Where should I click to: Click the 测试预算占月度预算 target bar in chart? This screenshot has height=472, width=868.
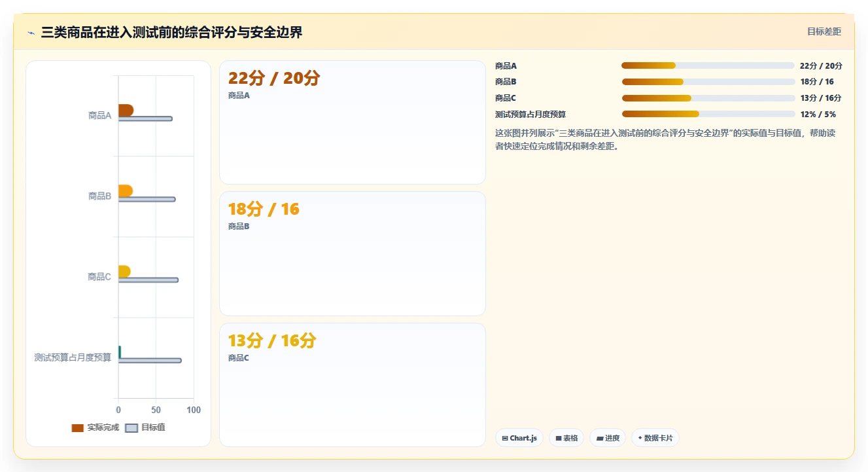pos(150,360)
